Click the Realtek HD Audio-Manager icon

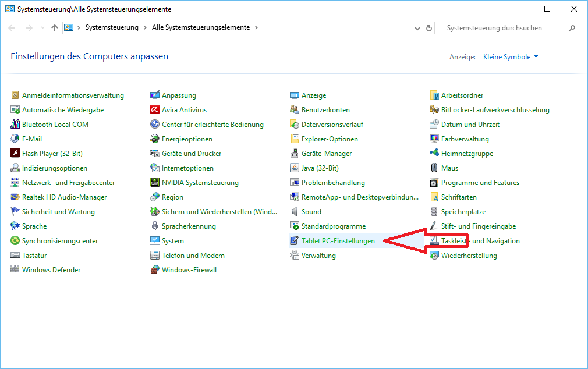coord(15,197)
